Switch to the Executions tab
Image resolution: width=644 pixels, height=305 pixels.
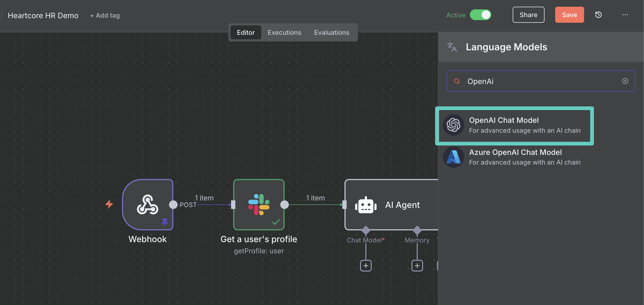[284, 33]
